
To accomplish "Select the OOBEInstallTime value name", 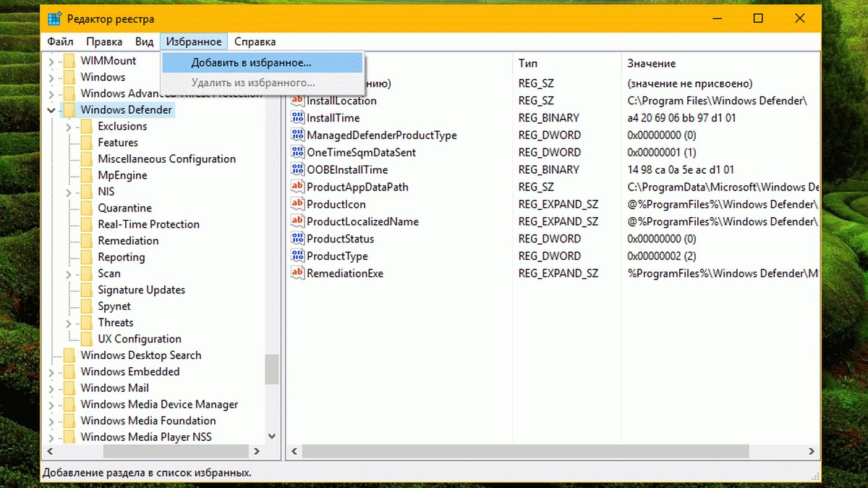I will [x=347, y=169].
